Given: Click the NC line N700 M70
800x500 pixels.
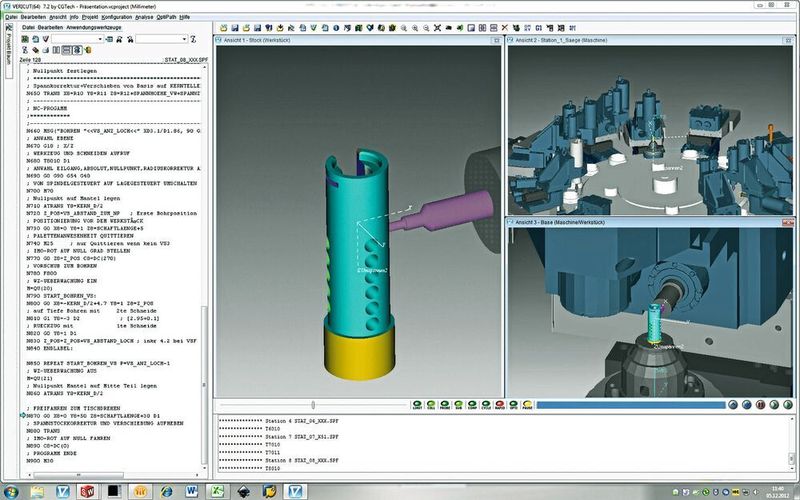Looking at the screenshot, I should coord(40,190).
